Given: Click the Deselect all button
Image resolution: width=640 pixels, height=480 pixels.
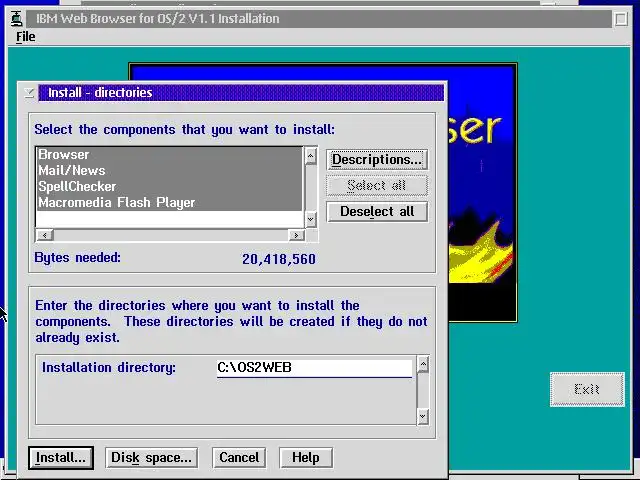Looking at the screenshot, I should 377,211.
